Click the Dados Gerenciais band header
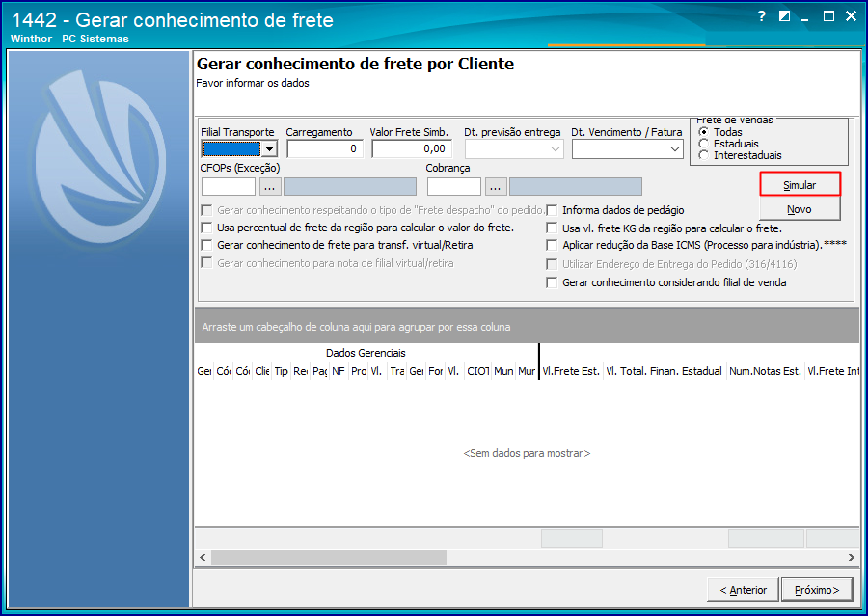Image resolution: width=868 pixels, height=616 pixels. [x=366, y=353]
